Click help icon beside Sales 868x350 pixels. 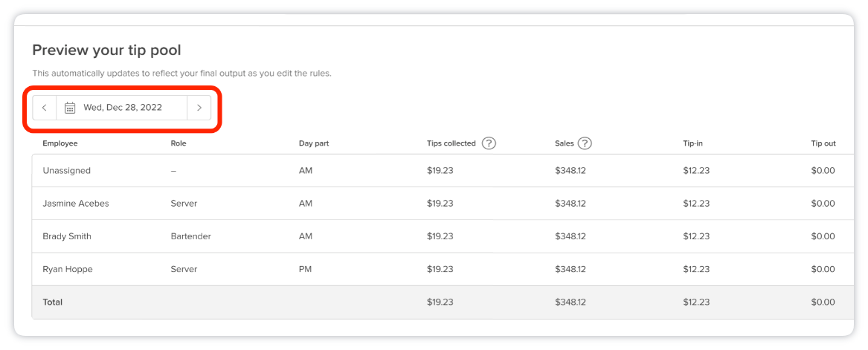[x=585, y=143]
